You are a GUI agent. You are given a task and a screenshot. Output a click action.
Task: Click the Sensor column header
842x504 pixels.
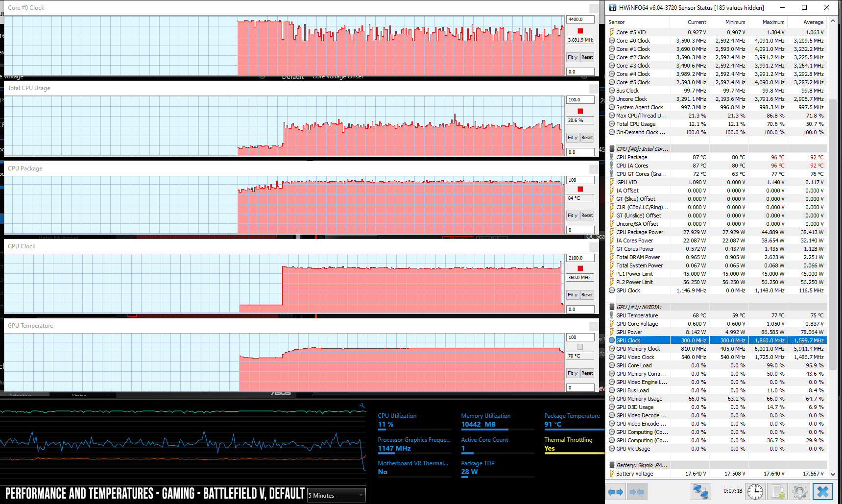[x=638, y=22]
